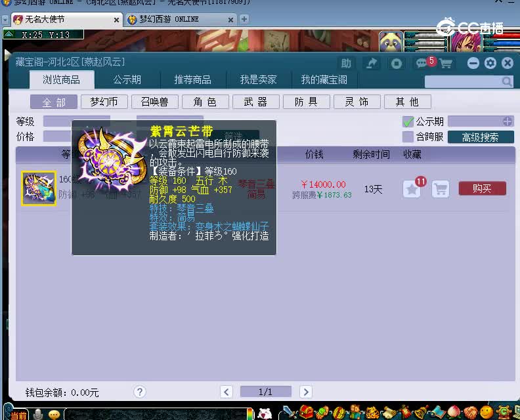Open treasure pavilion settings gear
Viewport: 520px width, 420px height.
[x=490, y=63]
